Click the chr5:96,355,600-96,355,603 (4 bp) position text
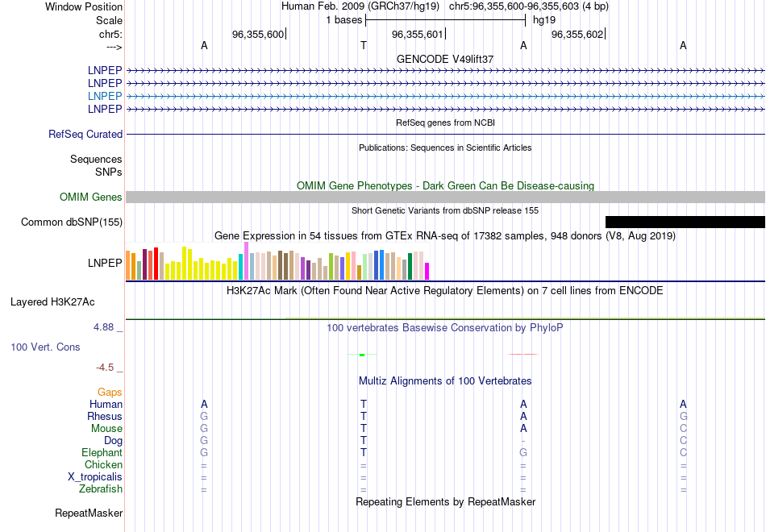 click(x=529, y=6)
